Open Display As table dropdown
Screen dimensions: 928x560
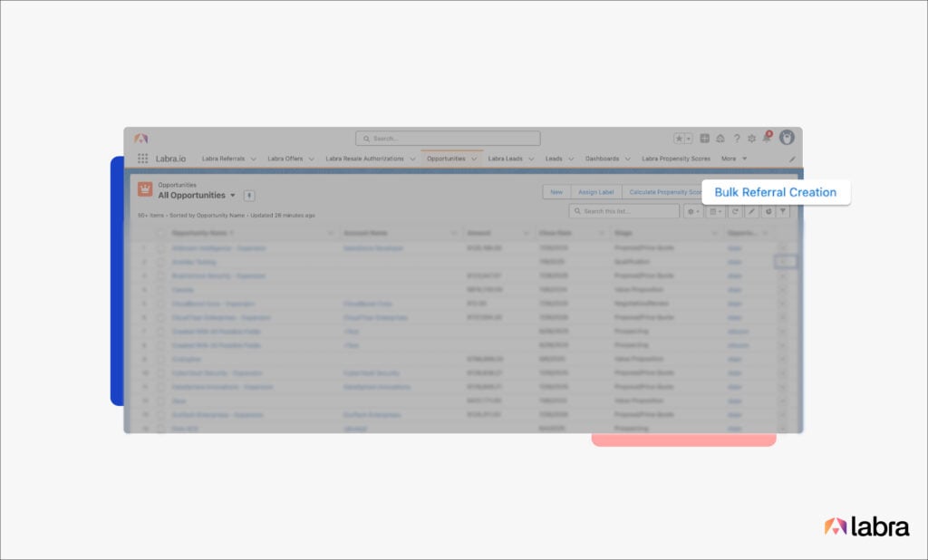[x=716, y=211]
